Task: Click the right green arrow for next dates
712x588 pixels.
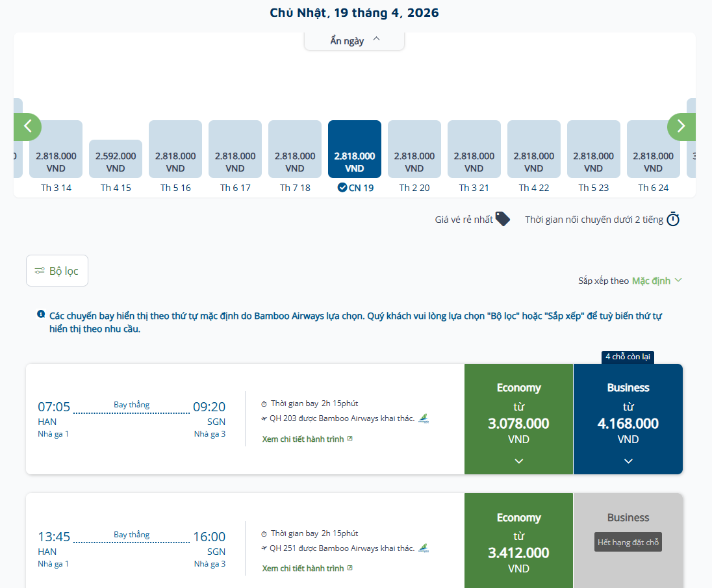Action: click(681, 126)
